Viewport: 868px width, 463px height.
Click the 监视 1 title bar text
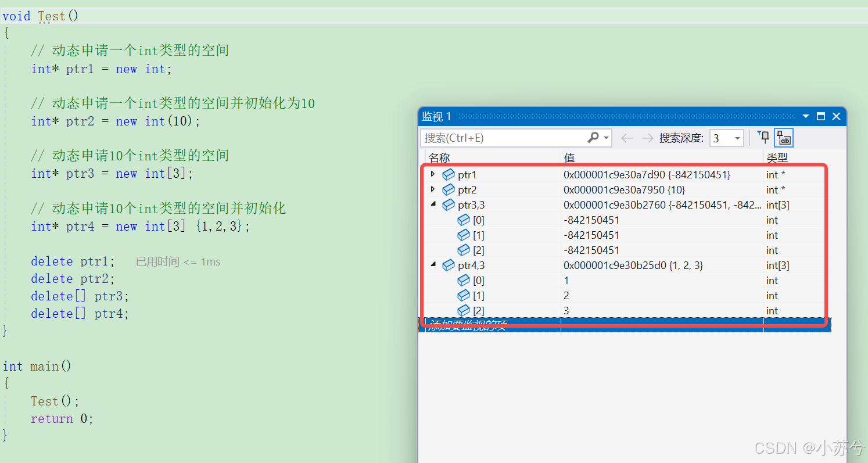click(x=436, y=116)
